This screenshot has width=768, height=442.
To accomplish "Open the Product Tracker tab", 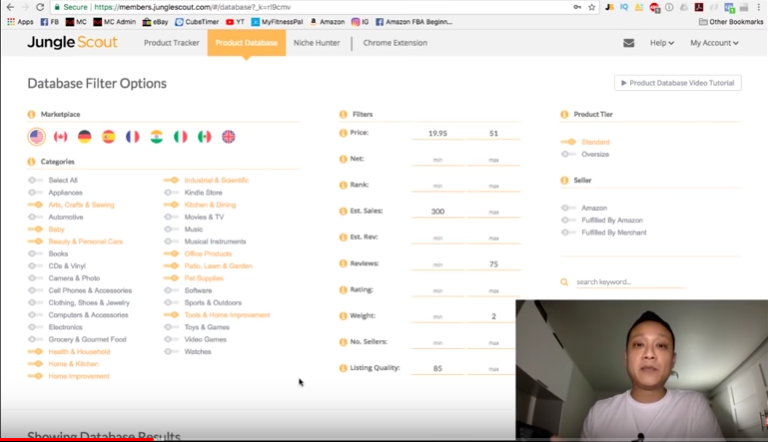I will [171, 43].
